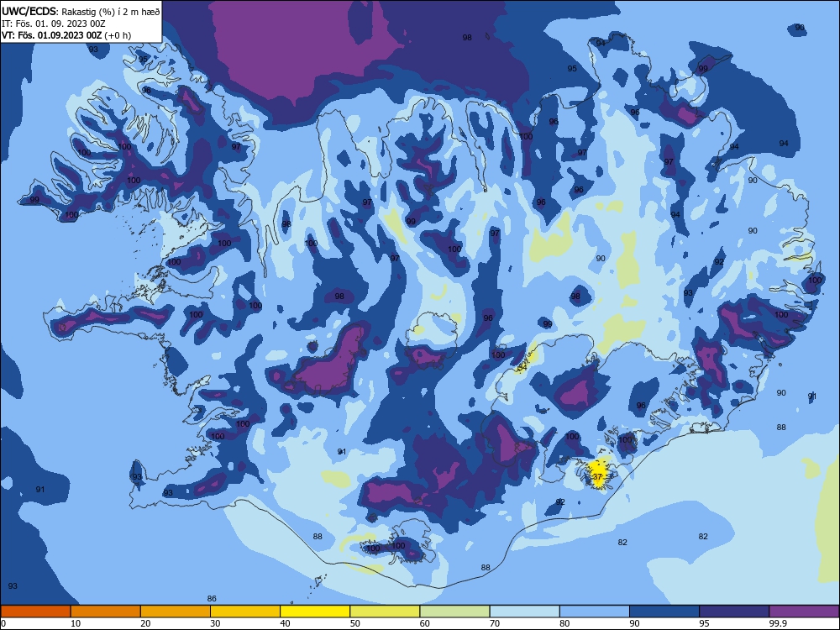840x630 pixels.
Task: Click the '86' value near the bottom edge
Action: (x=212, y=598)
